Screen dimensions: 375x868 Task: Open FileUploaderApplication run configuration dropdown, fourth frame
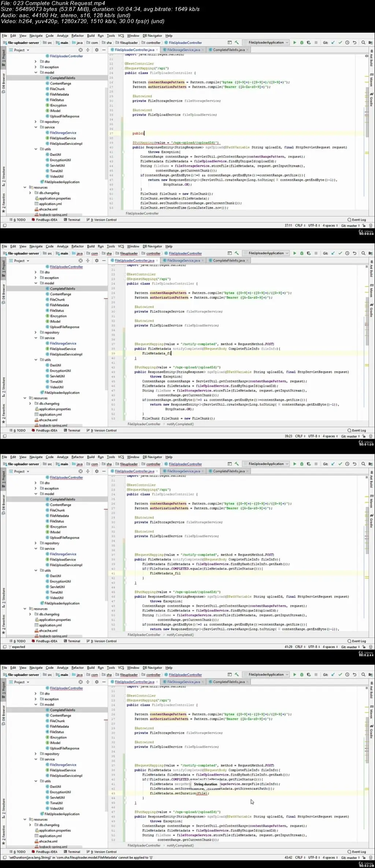(266, 675)
